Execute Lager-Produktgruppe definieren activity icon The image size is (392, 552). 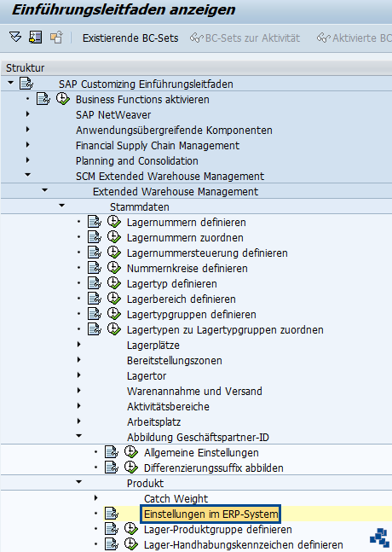tap(131, 529)
